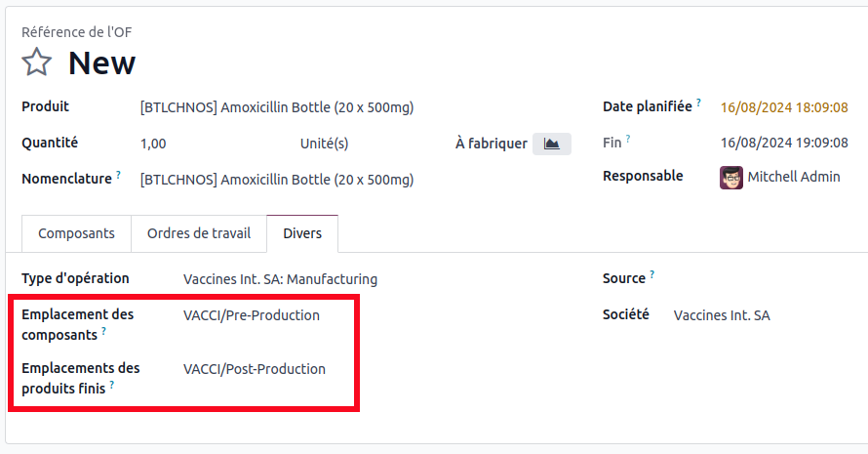Mark the order as favorite star
868x454 pixels.
pos(37,62)
